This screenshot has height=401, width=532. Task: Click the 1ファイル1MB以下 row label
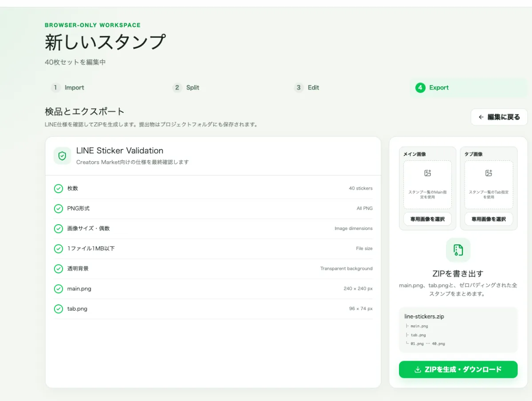pyautogui.click(x=91, y=249)
